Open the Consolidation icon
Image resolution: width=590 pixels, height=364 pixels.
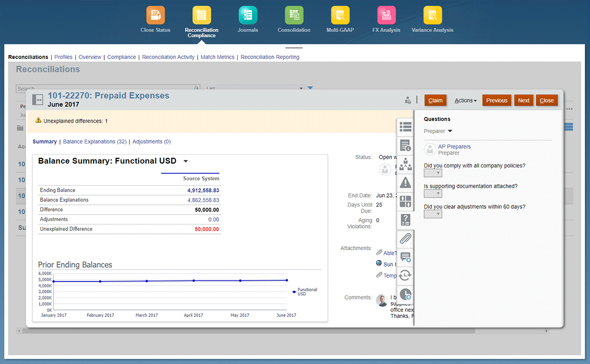point(294,15)
